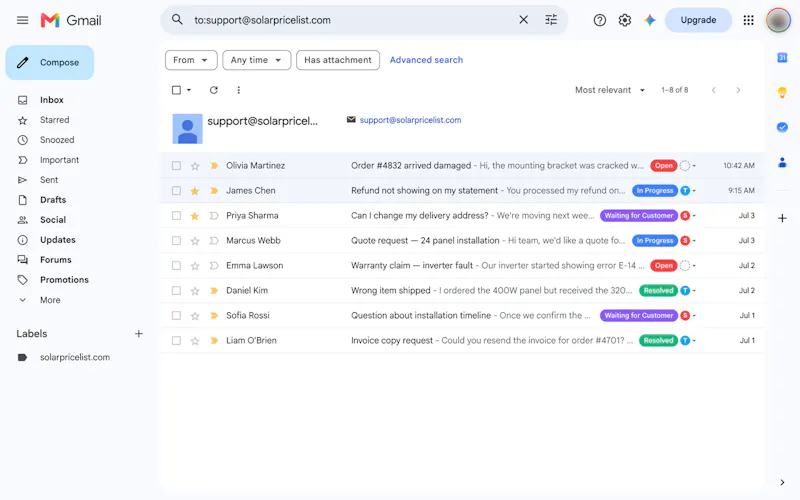Go to the newer page arrow
This screenshot has width=800, height=500.
(x=714, y=90)
